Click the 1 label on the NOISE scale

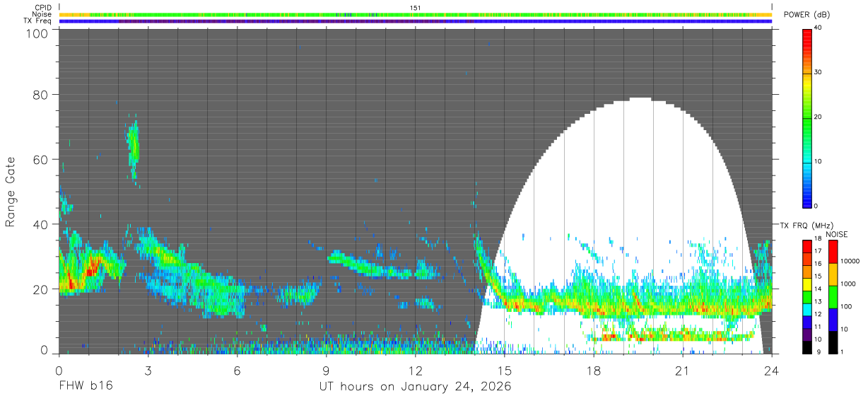(842, 351)
